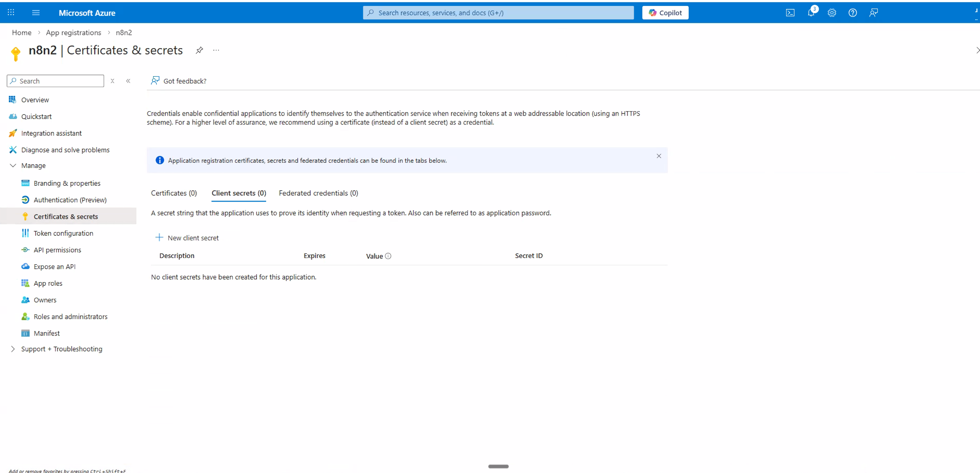The width and height of the screenshot is (980, 473).
Task: Launch Copilot
Action: click(665, 13)
